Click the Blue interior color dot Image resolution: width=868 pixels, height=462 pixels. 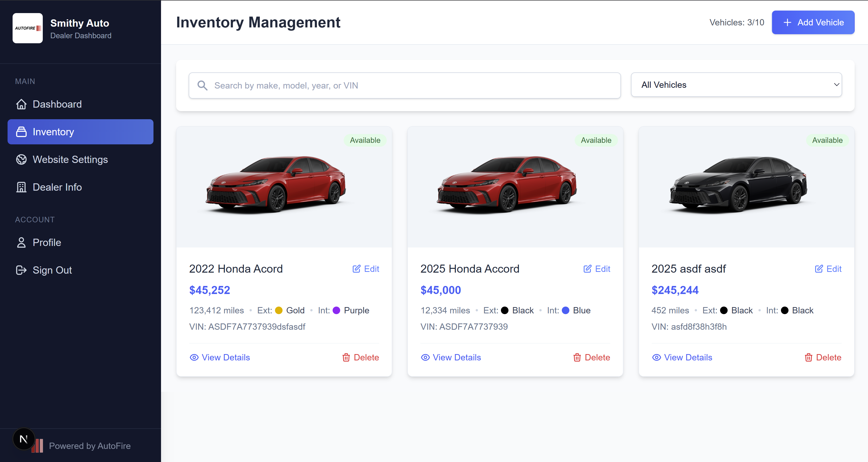coord(565,310)
